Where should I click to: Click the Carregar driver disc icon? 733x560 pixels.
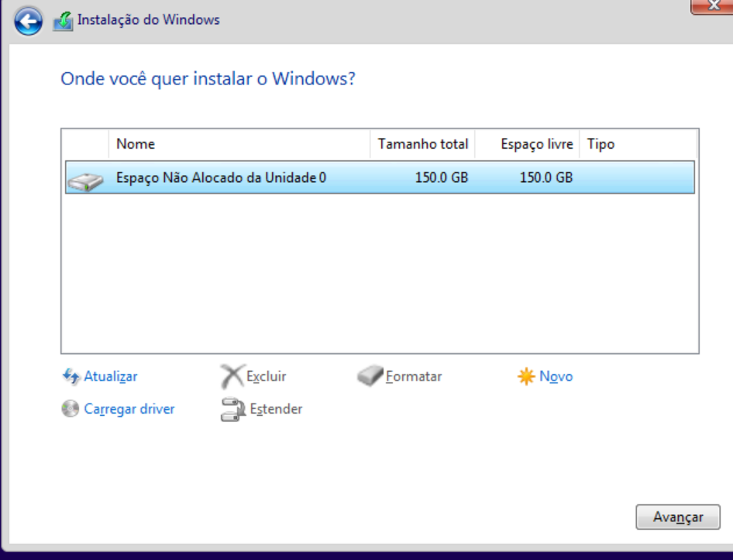point(70,408)
